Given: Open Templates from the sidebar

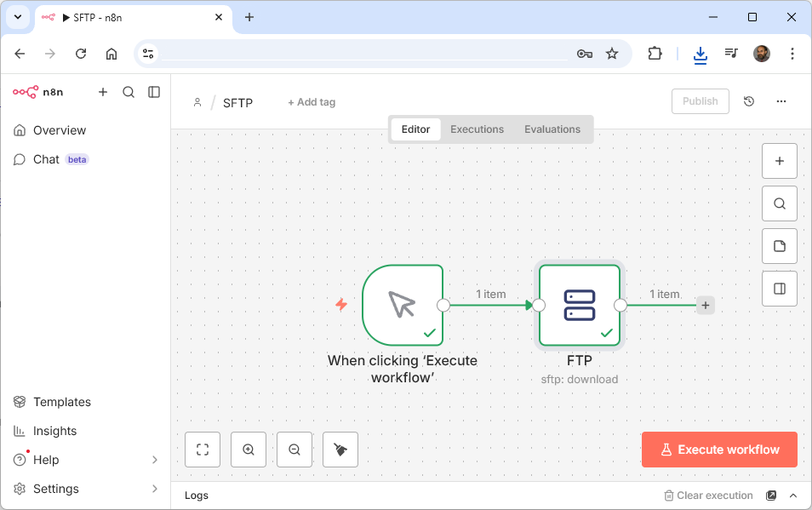Looking at the screenshot, I should click(x=61, y=402).
